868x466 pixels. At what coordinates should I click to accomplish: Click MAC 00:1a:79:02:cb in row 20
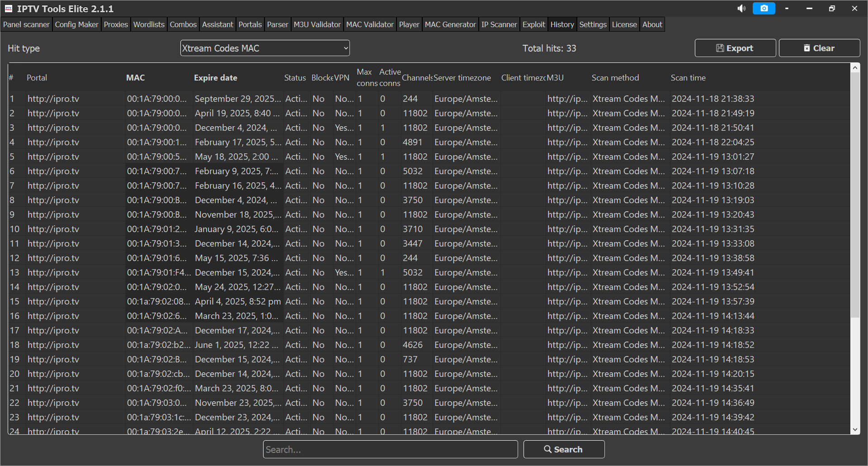pos(159,374)
